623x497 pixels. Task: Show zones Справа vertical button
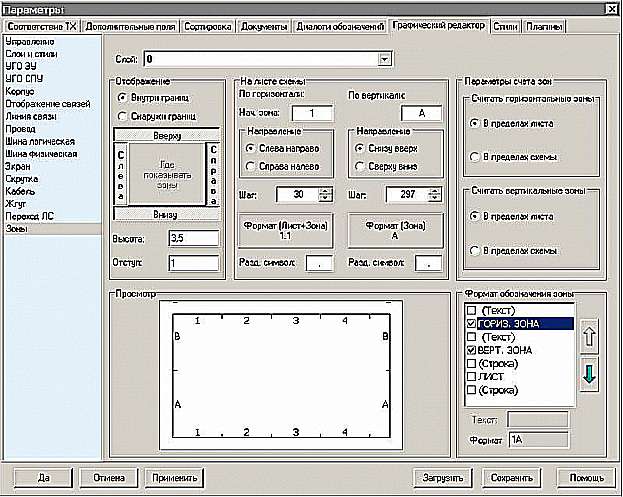point(213,175)
